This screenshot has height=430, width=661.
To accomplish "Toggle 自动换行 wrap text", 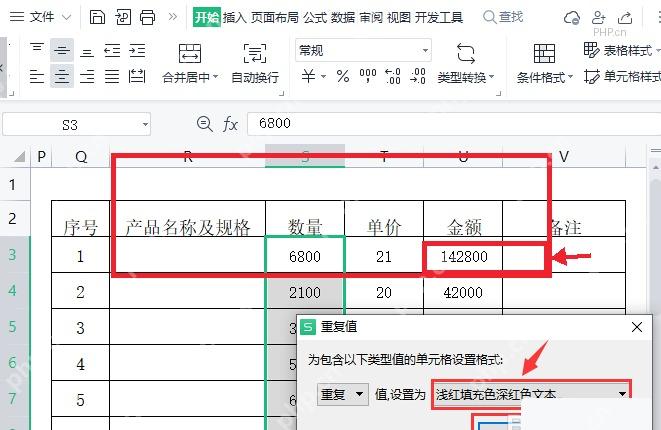I will tap(255, 63).
